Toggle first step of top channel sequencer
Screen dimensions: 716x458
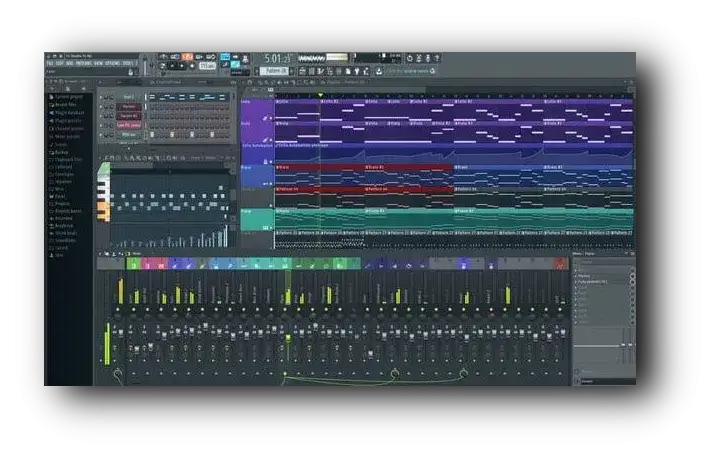coord(150,97)
